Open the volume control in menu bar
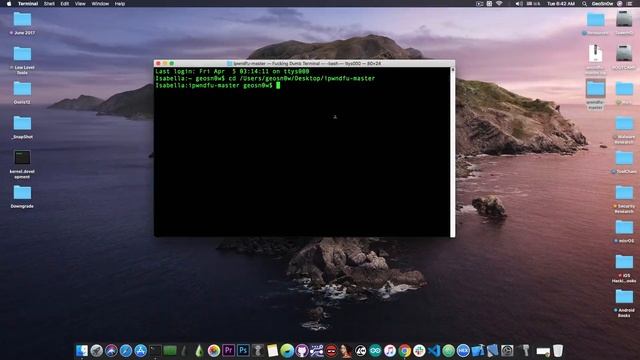 [518, 4]
